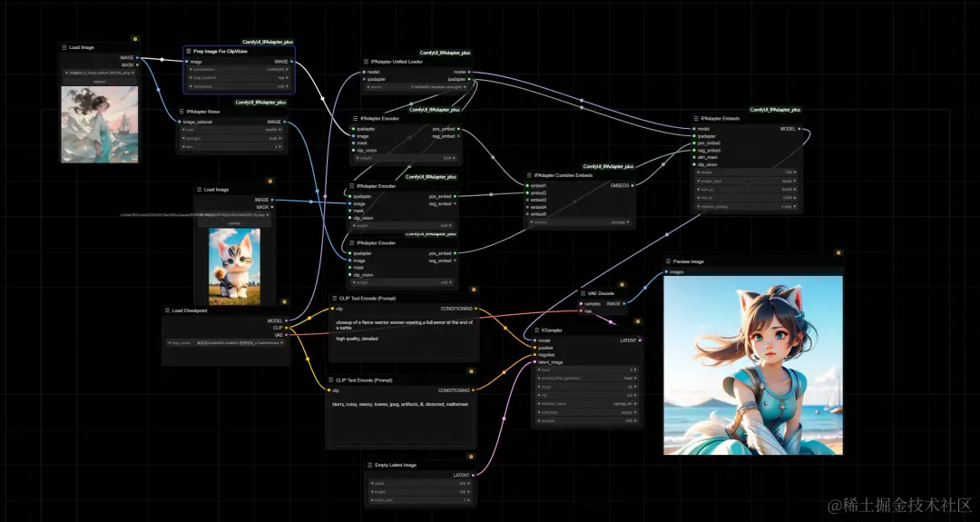Click the fox badge above KSampler node
Screen dimensions: 980x522
(x=638, y=321)
